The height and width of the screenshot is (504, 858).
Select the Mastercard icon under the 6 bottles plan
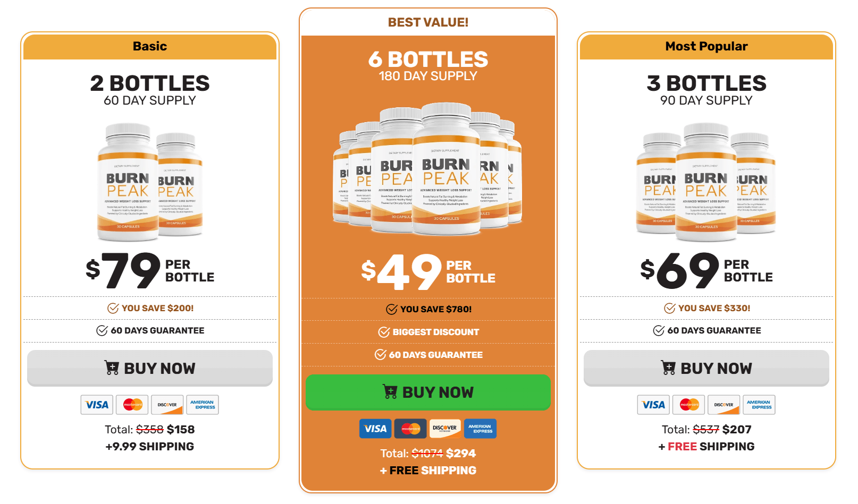[x=410, y=429]
